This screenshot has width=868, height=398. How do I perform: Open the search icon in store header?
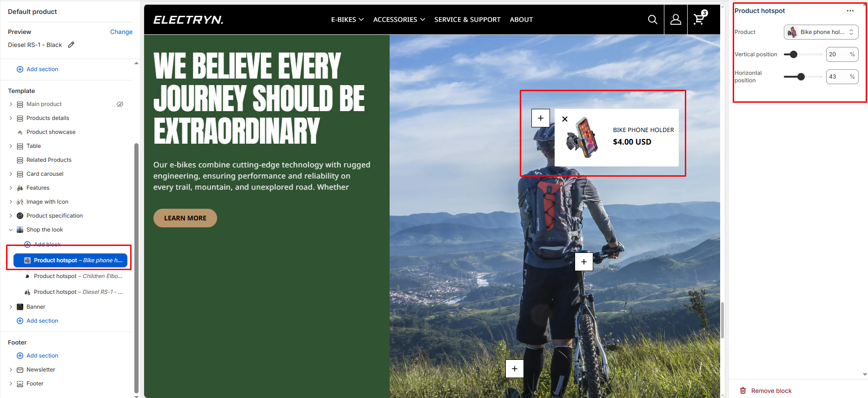pos(652,20)
